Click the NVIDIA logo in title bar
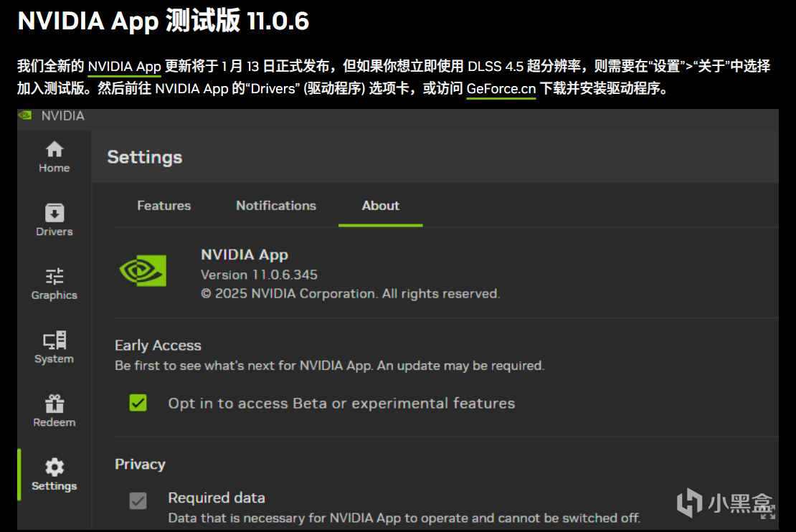The width and height of the screenshot is (796, 532). (26, 115)
